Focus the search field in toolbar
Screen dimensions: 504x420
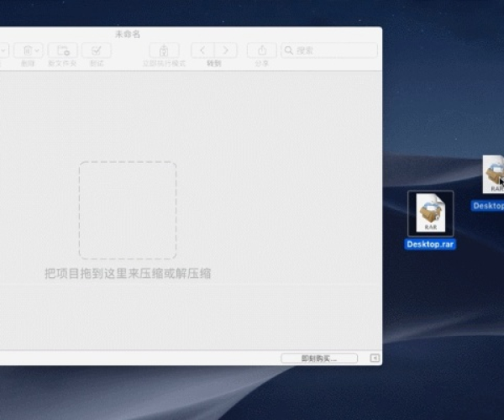pos(329,50)
